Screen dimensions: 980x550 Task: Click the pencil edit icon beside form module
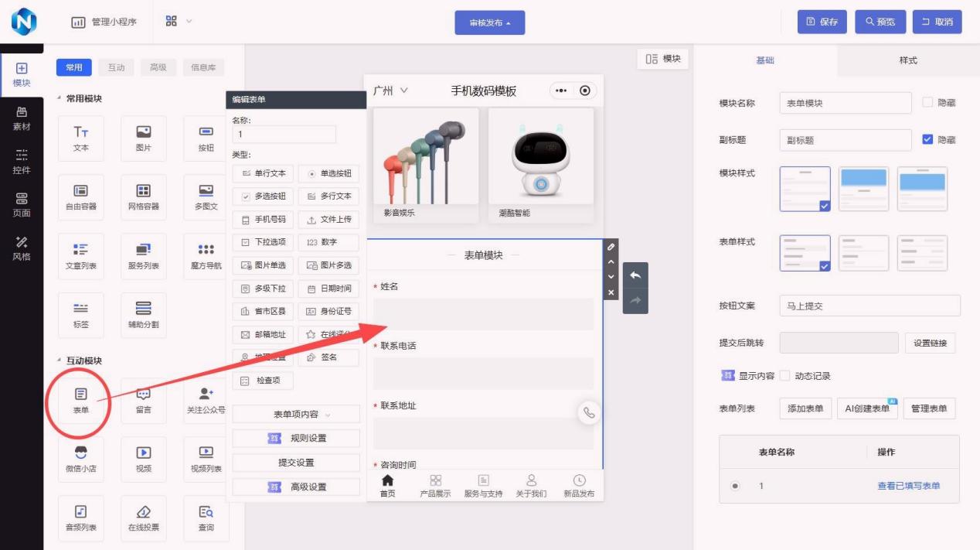pyautogui.click(x=611, y=247)
